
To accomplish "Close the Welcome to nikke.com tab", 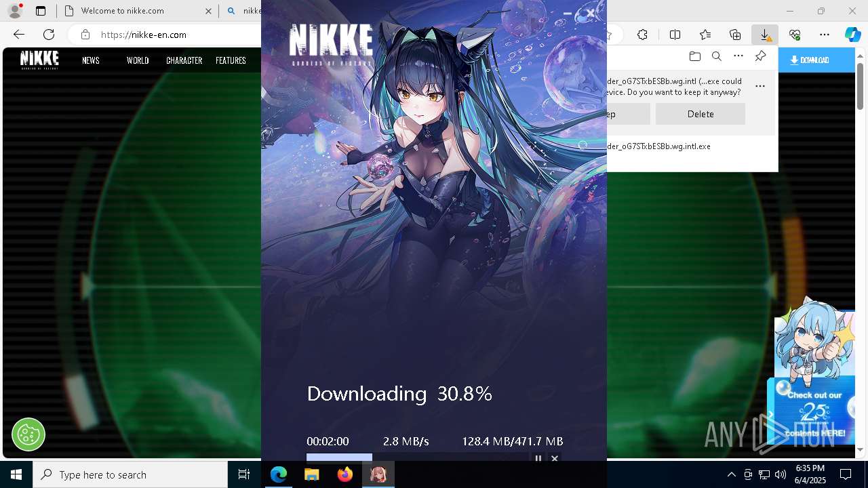I will (208, 11).
